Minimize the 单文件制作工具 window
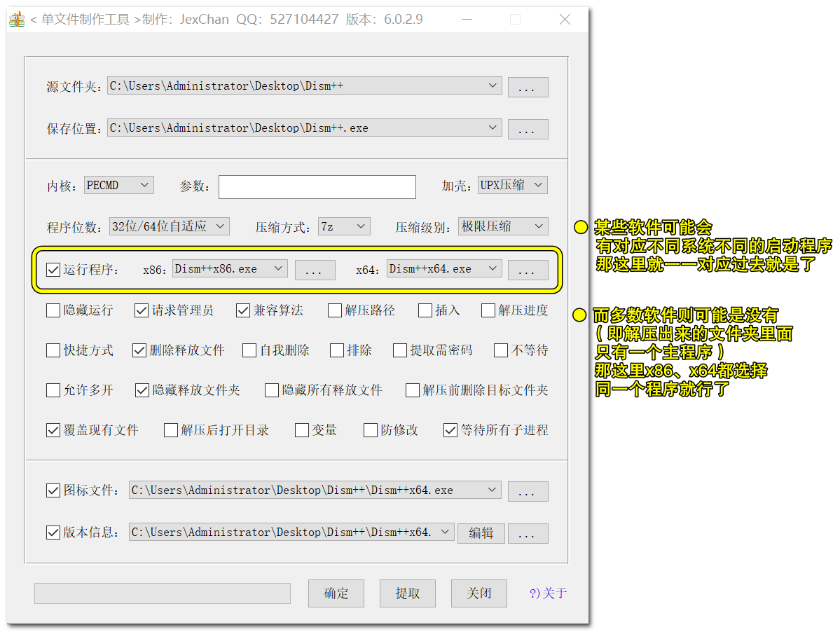 tap(467, 20)
